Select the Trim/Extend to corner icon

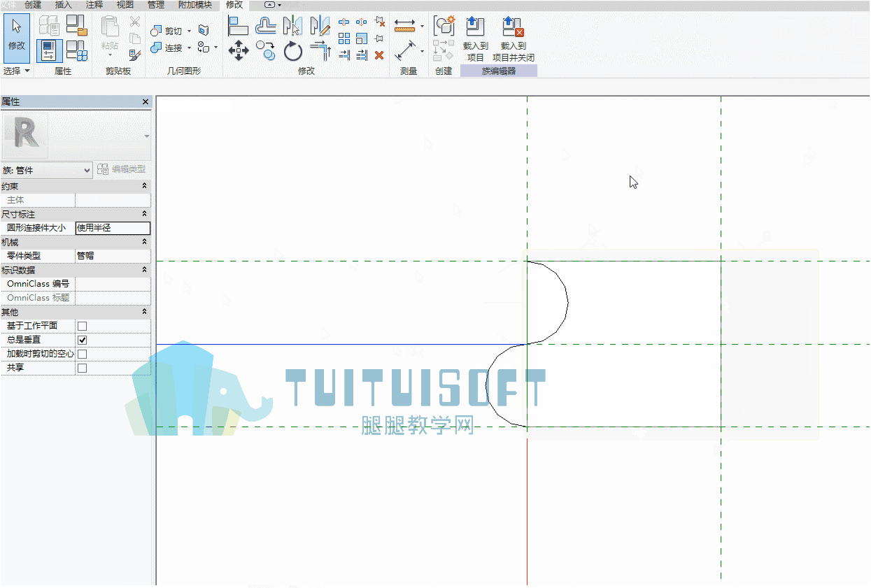coord(320,50)
